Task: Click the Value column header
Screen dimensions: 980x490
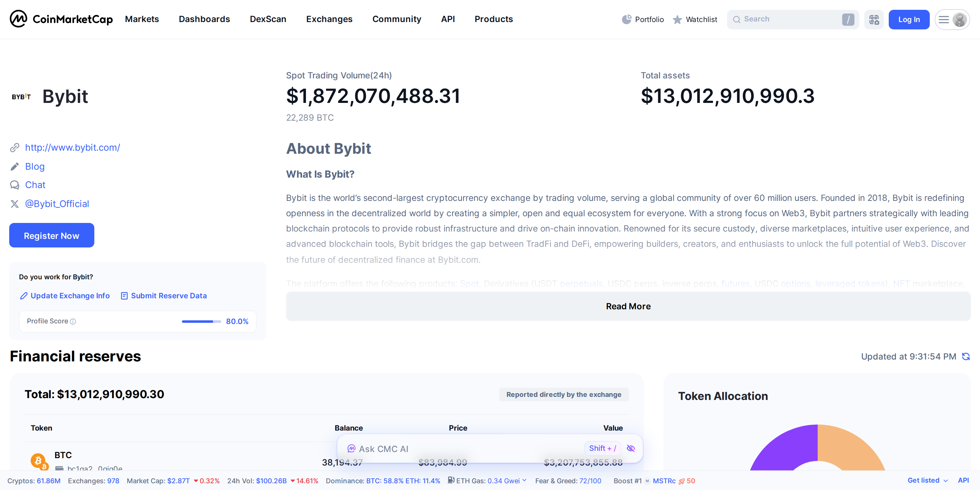Action: coord(613,428)
